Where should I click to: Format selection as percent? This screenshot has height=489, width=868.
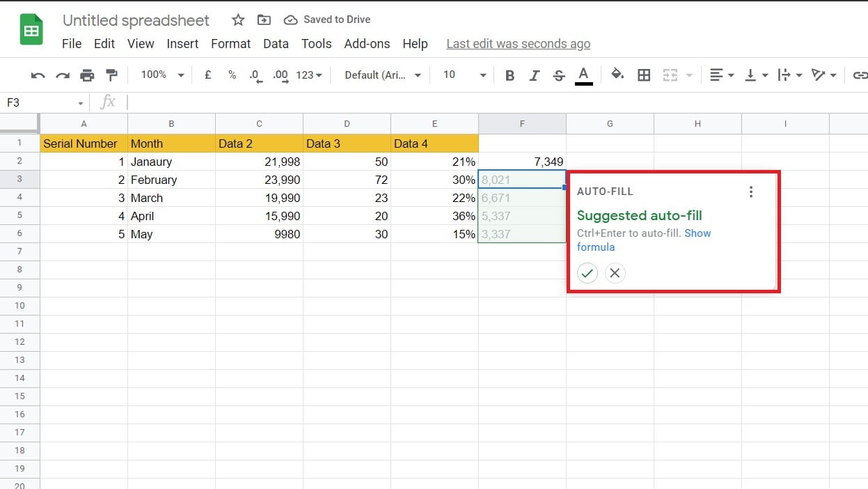coord(232,75)
